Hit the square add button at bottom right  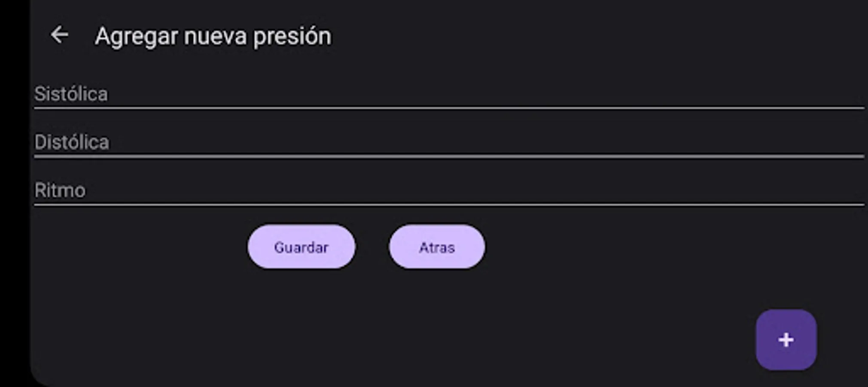786,340
